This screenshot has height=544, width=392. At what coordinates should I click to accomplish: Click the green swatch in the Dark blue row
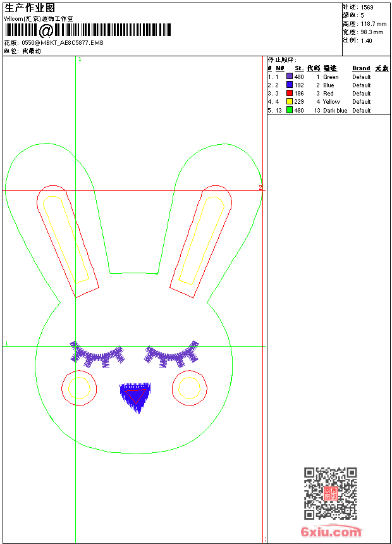click(290, 109)
